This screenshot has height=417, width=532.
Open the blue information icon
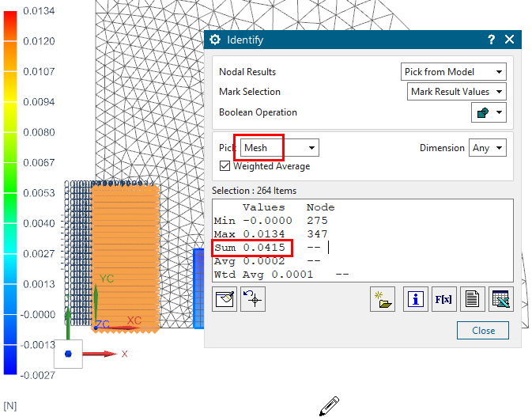tap(414, 300)
